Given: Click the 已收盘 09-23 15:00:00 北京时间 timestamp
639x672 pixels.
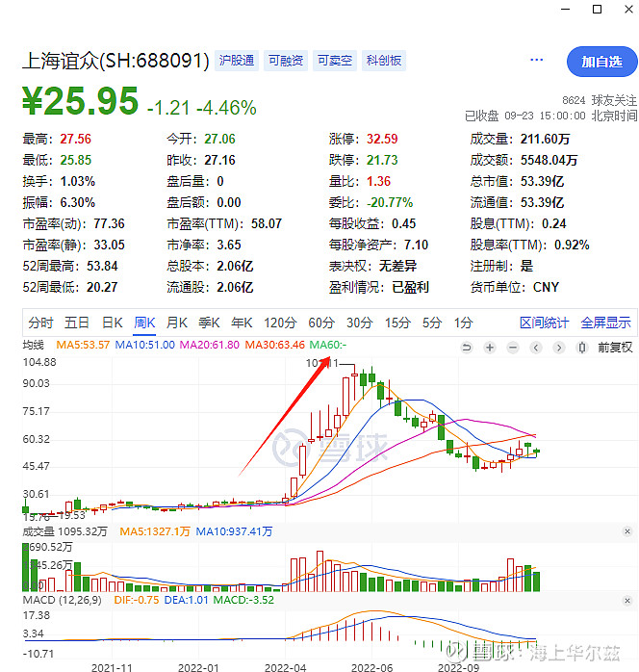Looking at the screenshot, I should point(550,116).
